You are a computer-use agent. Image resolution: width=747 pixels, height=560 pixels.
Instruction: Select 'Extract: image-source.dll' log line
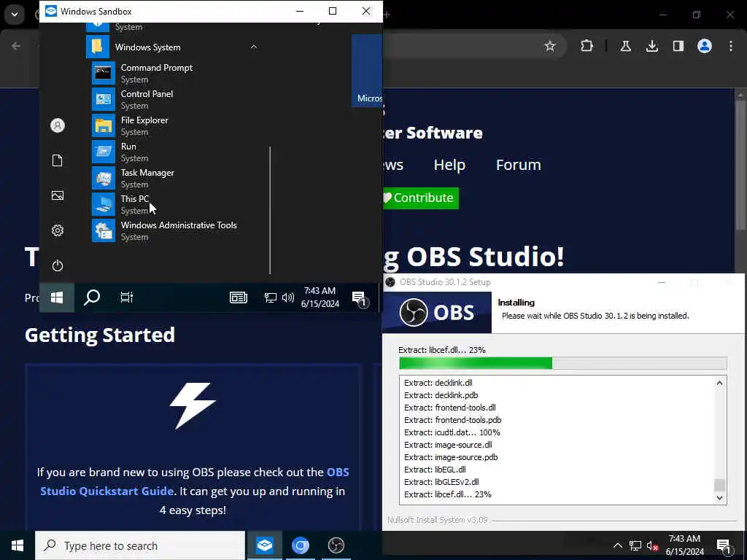pos(448,445)
